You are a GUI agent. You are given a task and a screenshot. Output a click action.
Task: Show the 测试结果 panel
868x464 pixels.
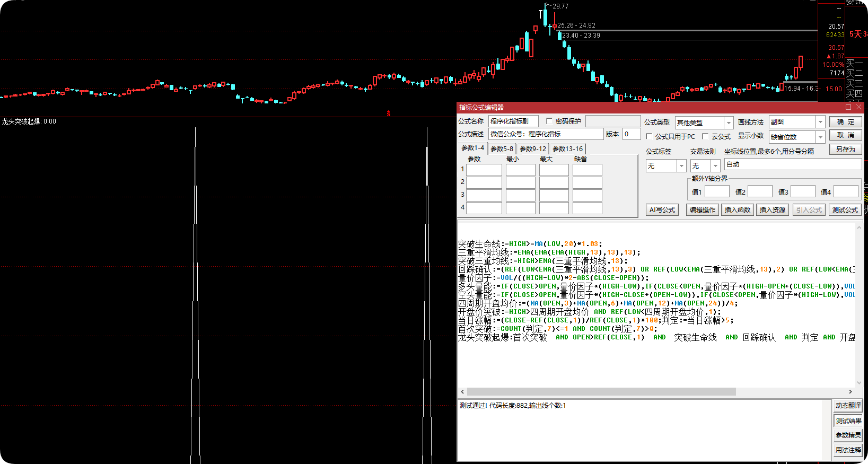pos(848,421)
